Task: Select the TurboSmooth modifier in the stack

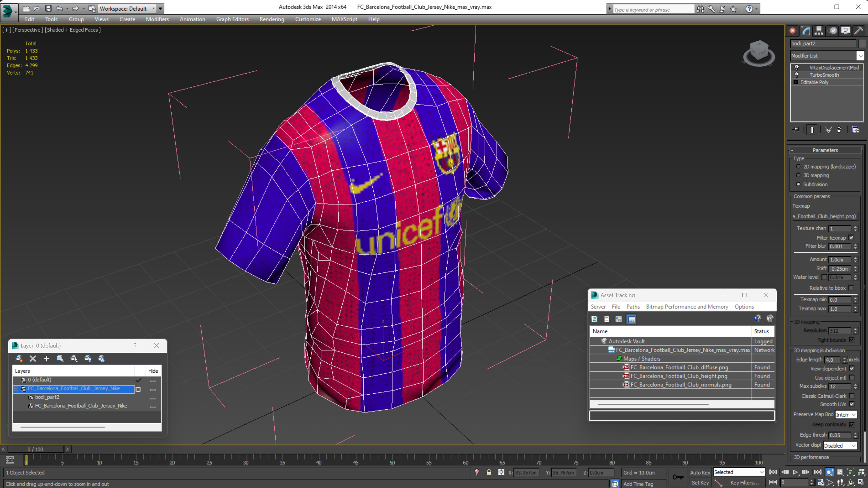Action: tap(824, 75)
